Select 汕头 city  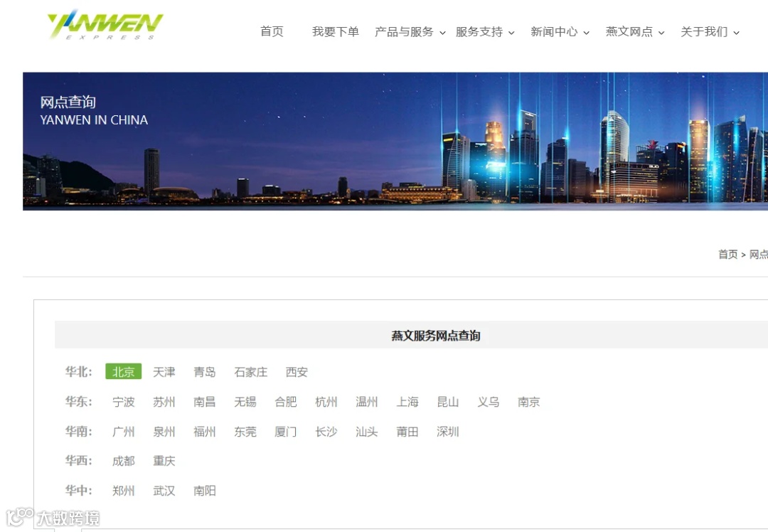click(x=367, y=432)
